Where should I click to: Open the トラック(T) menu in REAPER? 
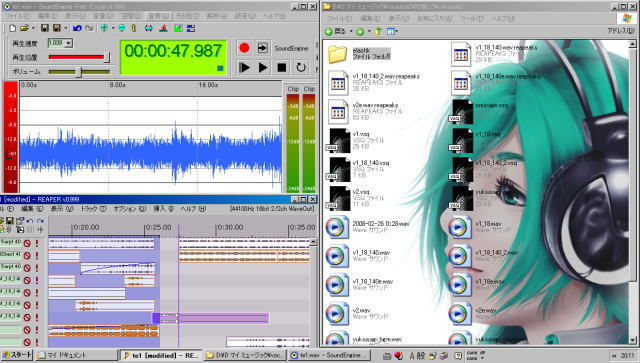pos(93,209)
